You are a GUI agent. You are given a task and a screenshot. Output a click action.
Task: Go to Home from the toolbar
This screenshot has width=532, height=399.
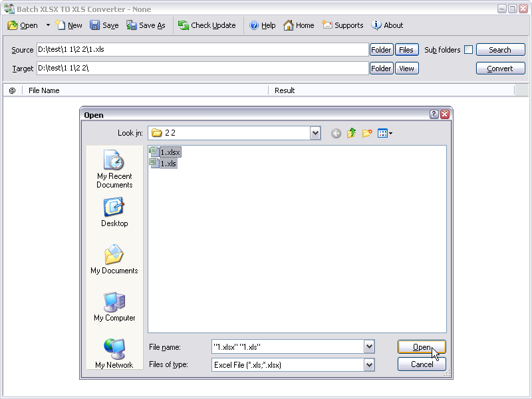tap(299, 25)
